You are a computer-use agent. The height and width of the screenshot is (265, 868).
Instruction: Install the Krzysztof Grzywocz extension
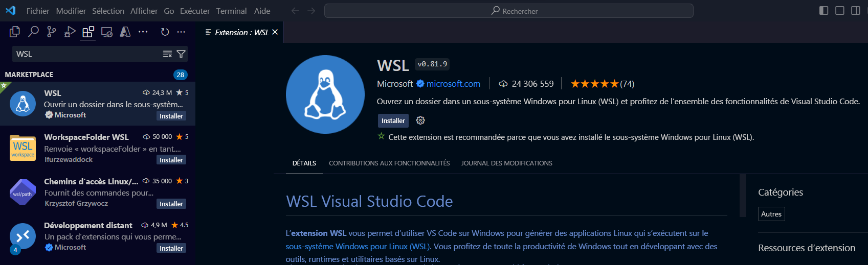[x=171, y=204]
